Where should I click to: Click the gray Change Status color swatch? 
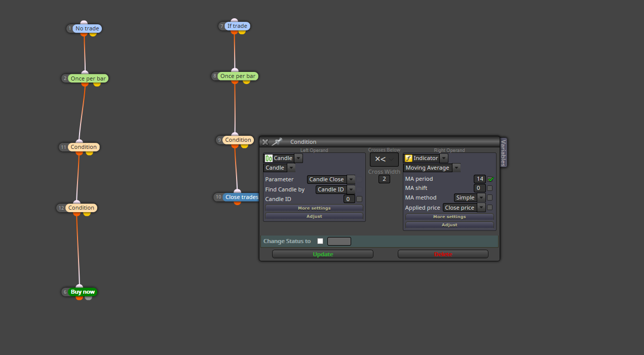pos(339,241)
